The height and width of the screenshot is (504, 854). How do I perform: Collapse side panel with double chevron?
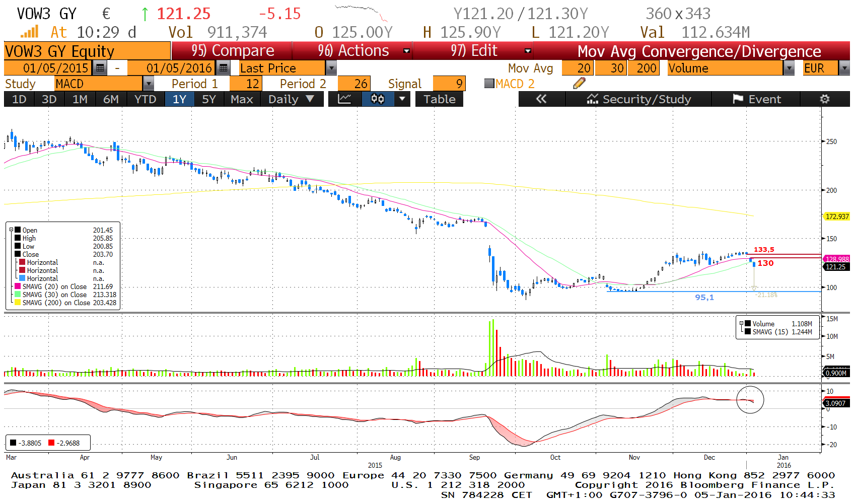541,99
